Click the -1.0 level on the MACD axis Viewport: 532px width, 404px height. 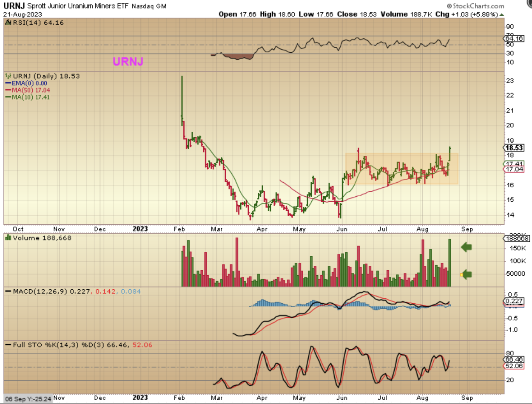coord(512,330)
